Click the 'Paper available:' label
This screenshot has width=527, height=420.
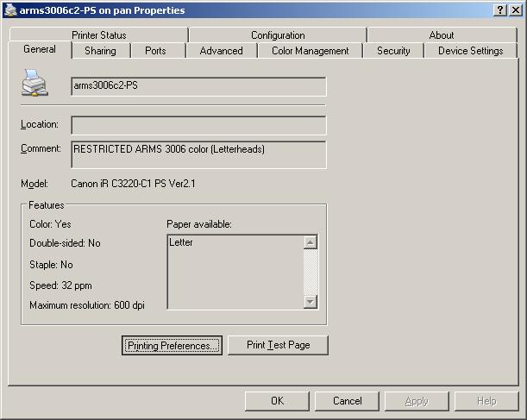[199, 224]
